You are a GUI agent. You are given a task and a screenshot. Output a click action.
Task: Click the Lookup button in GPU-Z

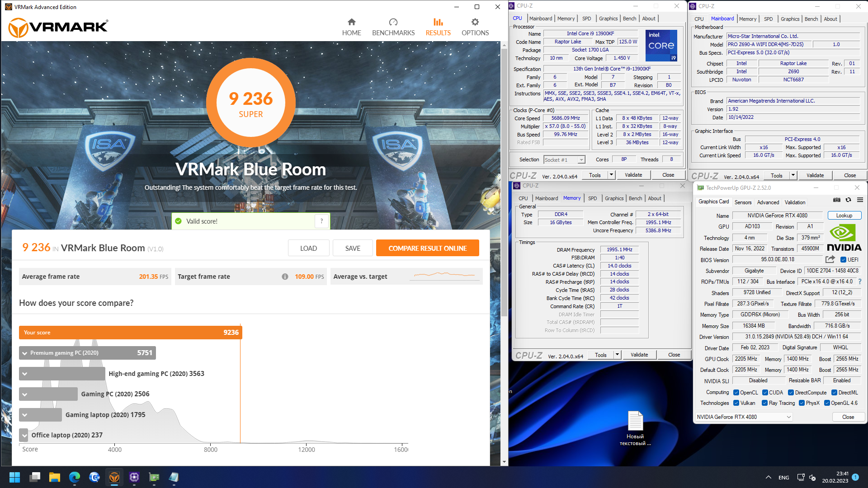click(x=844, y=216)
